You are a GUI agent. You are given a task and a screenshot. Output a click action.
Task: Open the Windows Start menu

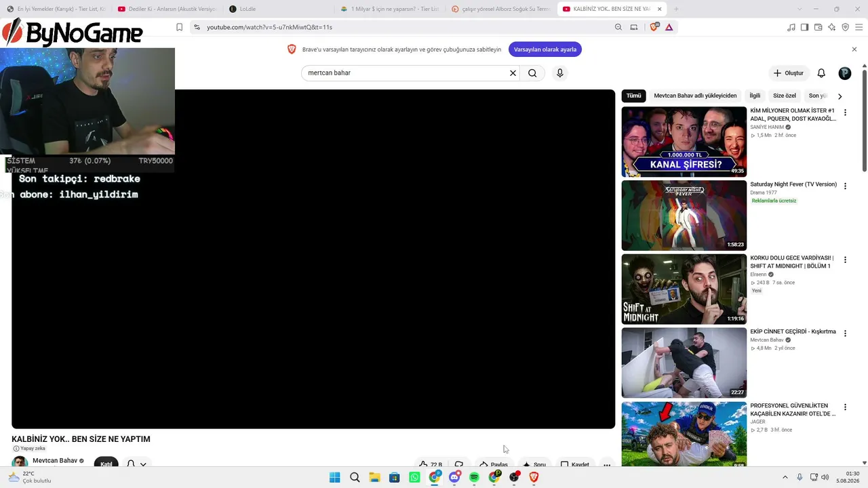335,477
